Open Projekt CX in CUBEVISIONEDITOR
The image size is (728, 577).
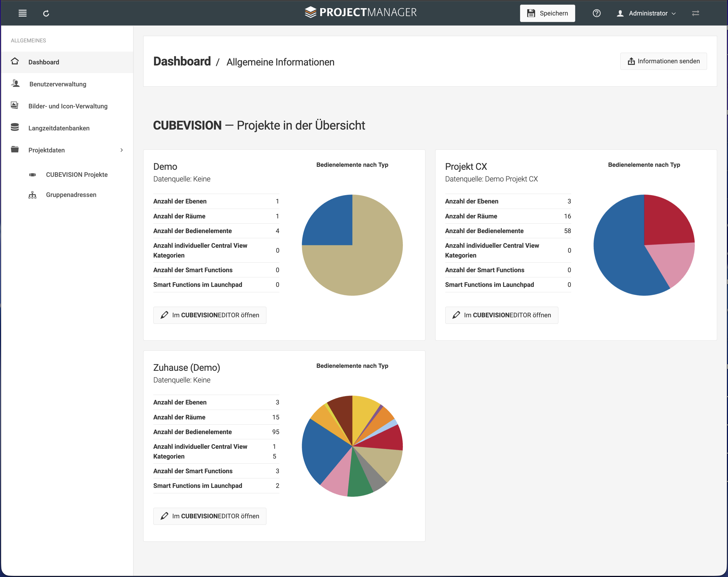coord(502,315)
